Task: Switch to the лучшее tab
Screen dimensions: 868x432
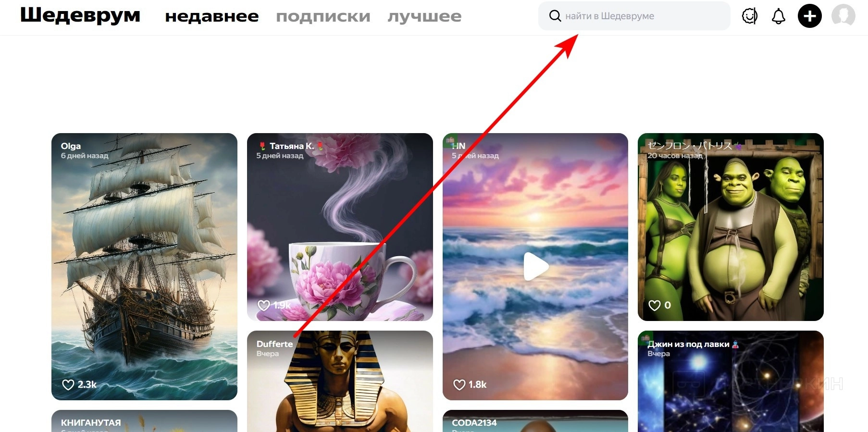Action: coord(424,16)
